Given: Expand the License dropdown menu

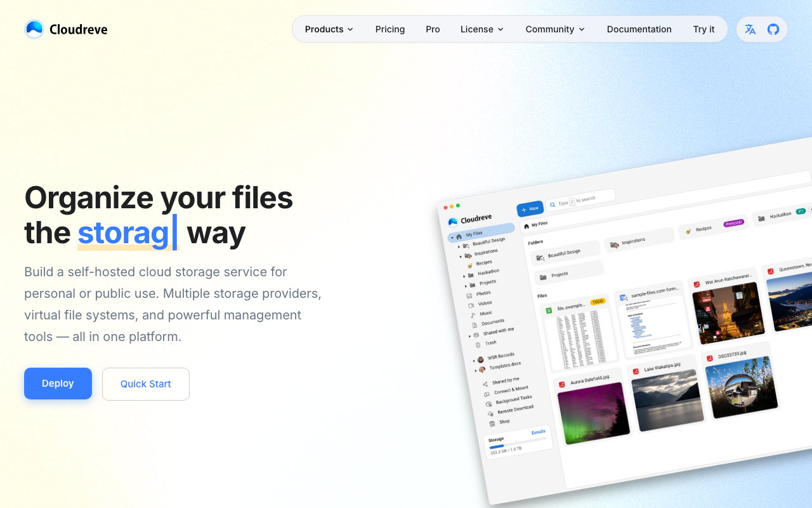Looking at the screenshot, I should click(482, 29).
